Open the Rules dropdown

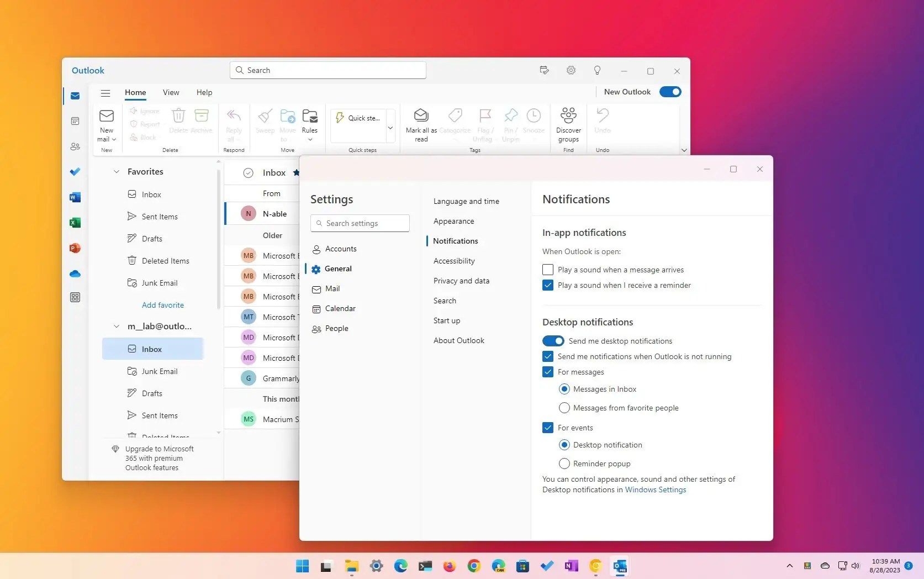coord(310,139)
